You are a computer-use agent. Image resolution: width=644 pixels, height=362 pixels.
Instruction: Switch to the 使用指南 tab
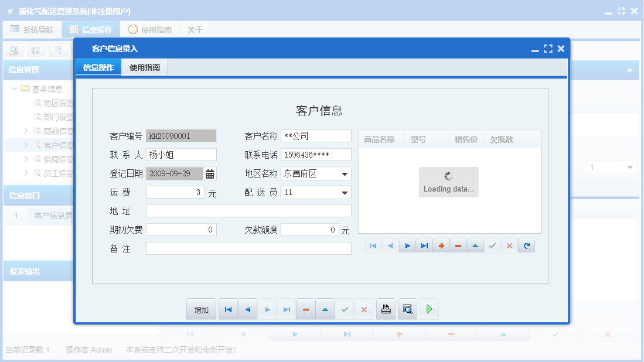pyautogui.click(x=144, y=67)
